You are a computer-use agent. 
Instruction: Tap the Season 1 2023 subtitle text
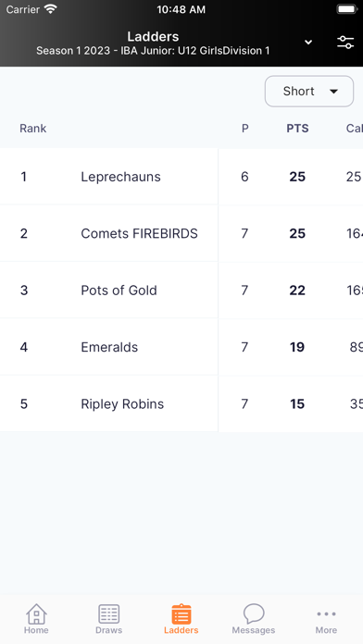(153, 51)
